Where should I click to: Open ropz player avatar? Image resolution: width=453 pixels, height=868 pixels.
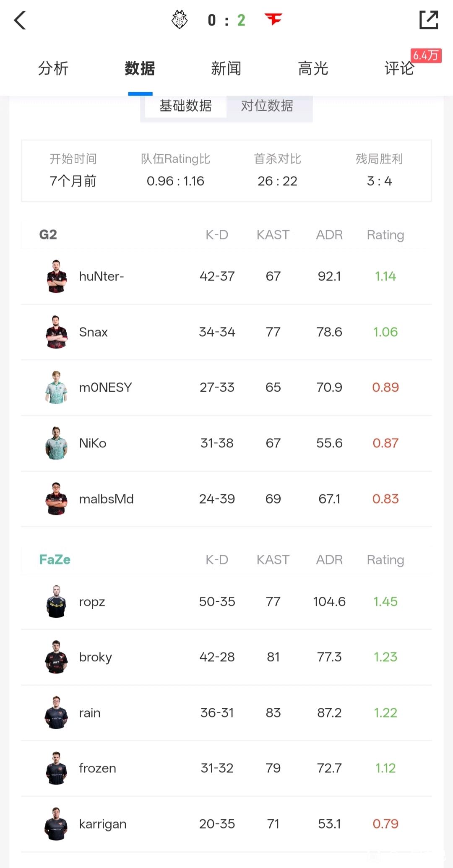pyautogui.click(x=56, y=602)
